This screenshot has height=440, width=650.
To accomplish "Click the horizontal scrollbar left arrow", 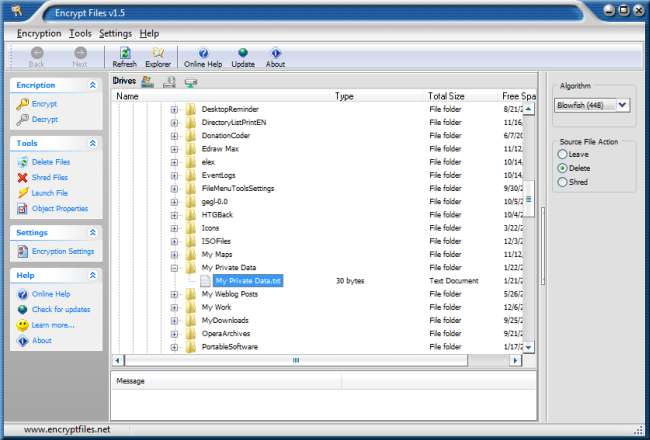I will click(x=118, y=360).
